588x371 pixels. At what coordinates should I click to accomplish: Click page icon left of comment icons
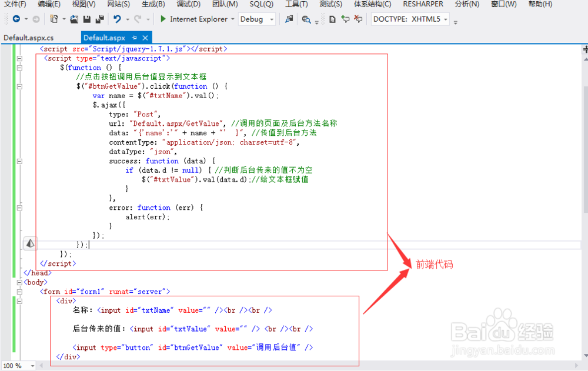(332, 19)
